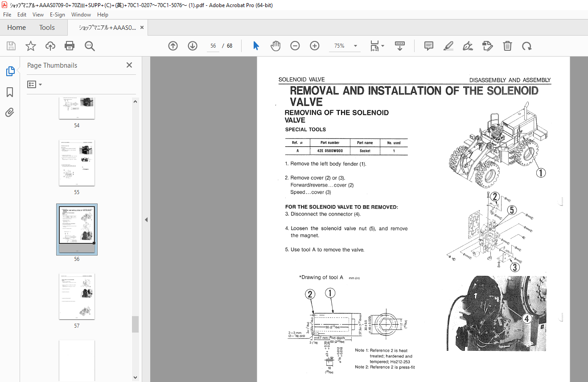
Task: Bookmark document with star icon
Action: tap(30, 46)
